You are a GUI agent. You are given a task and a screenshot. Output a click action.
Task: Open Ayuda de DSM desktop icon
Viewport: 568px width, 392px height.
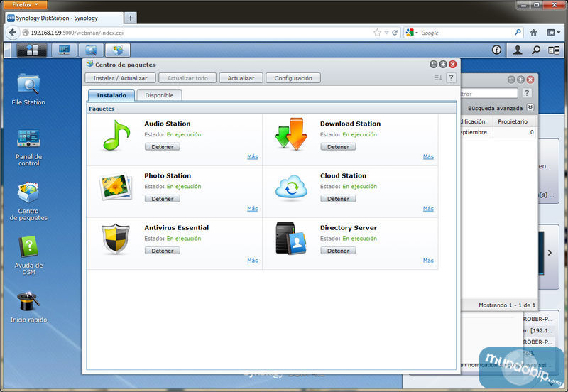pyautogui.click(x=28, y=256)
